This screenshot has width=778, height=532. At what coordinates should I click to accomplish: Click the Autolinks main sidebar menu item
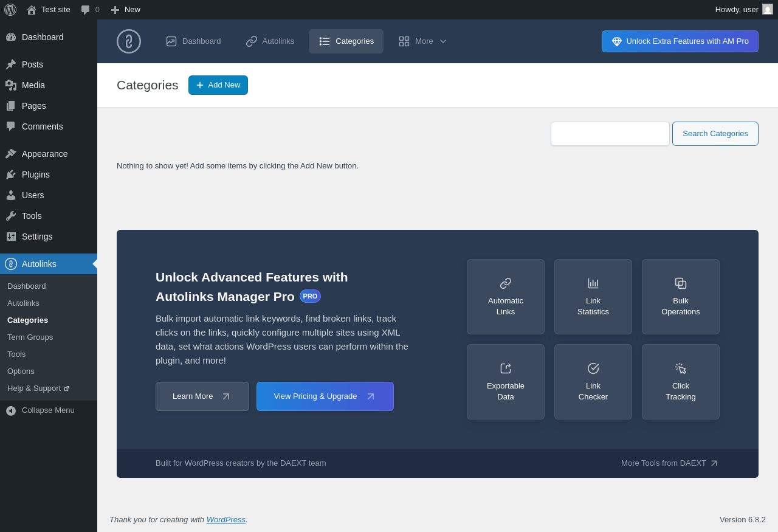[49, 264]
